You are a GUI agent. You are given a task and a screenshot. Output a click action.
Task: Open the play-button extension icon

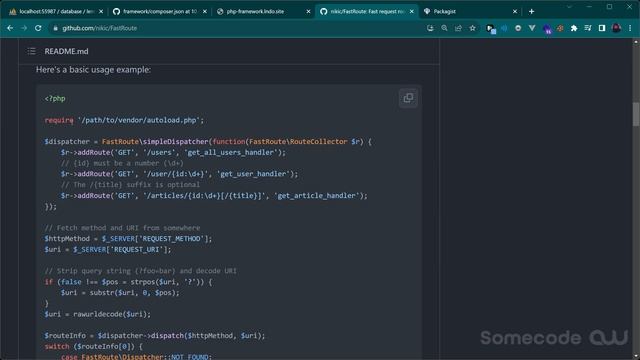(490, 28)
